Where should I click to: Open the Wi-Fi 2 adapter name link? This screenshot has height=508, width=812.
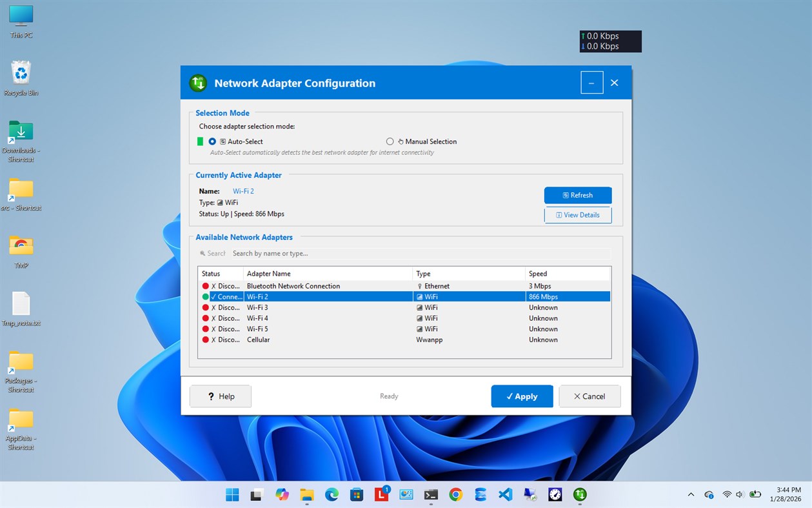(243, 191)
